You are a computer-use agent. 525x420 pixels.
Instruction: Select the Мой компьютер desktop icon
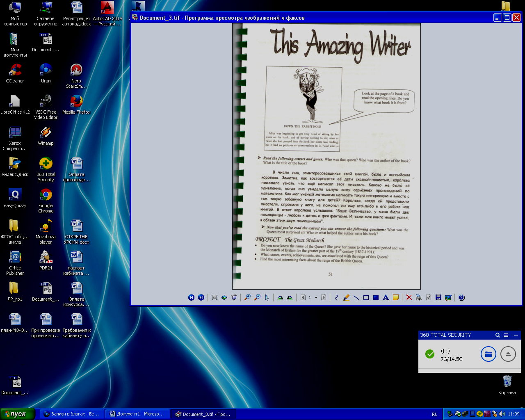pyautogui.click(x=15, y=14)
